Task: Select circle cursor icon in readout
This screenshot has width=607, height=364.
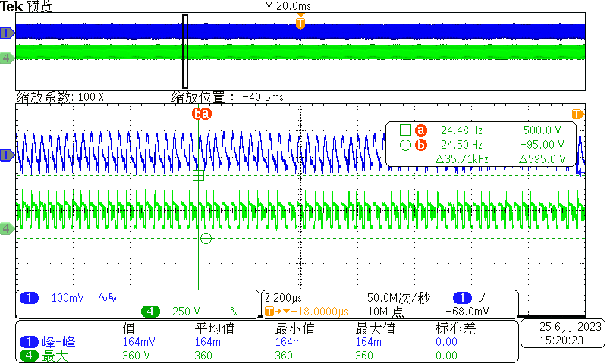Action: coord(405,145)
